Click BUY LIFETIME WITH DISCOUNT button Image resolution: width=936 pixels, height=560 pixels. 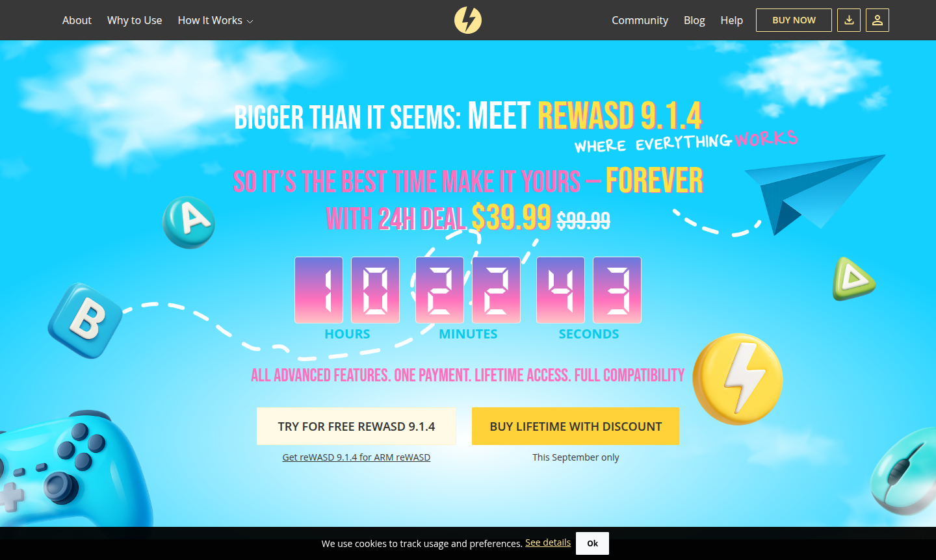tap(575, 426)
